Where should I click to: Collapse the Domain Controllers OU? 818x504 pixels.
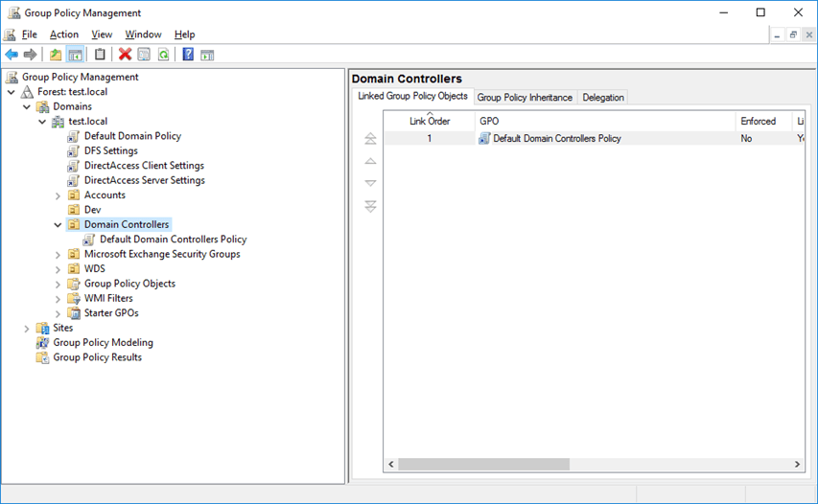(58, 224)
